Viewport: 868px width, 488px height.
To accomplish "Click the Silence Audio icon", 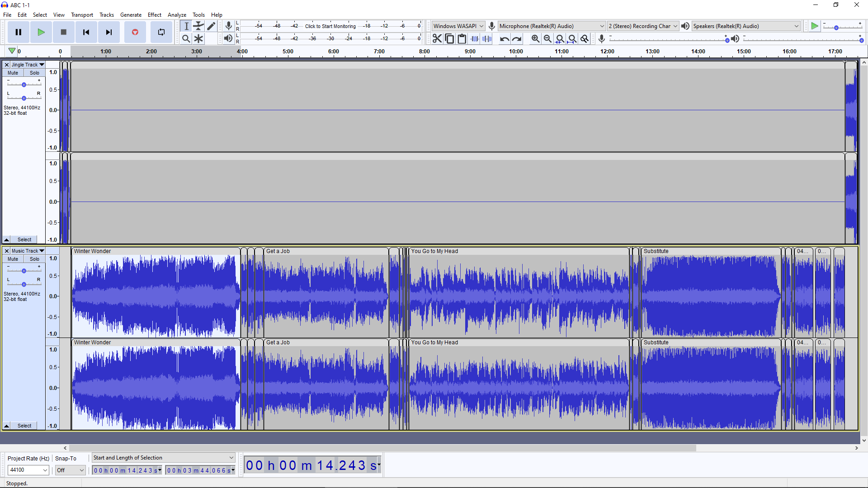I will [487, 39].
